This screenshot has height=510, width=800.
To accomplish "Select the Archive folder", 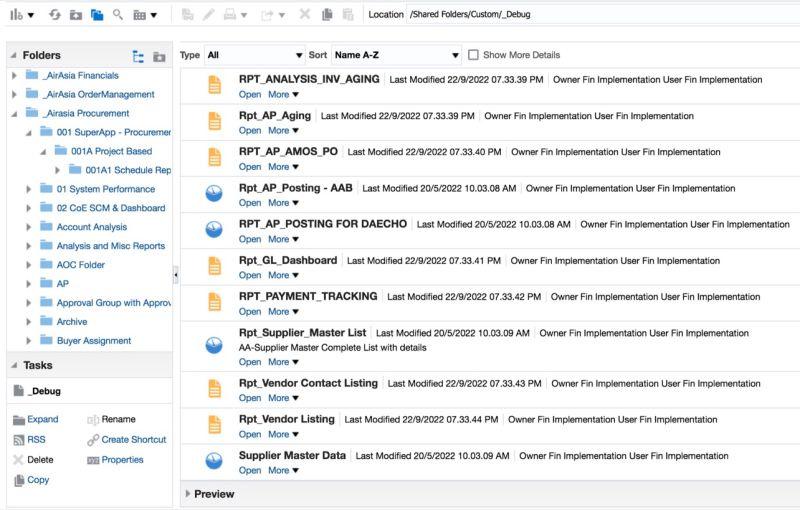I will 71,321.
